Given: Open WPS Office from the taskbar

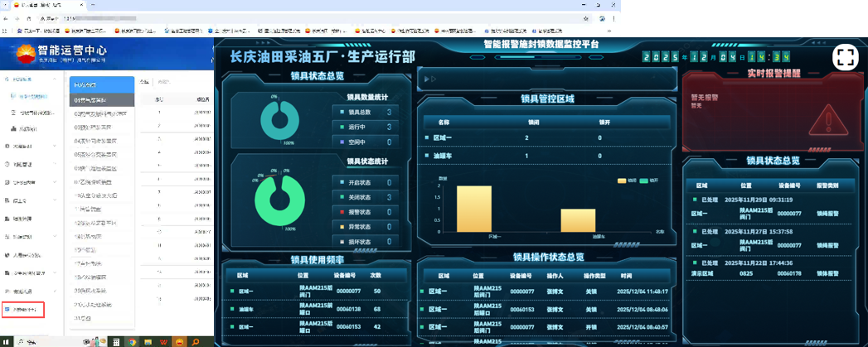Looking at the screenshot, I should click(x=164, y=342).
